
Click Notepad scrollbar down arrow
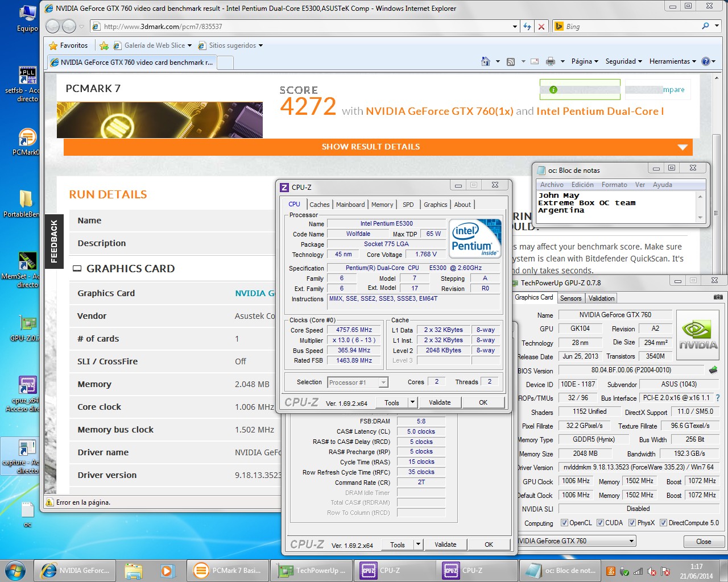coord(700,218)
